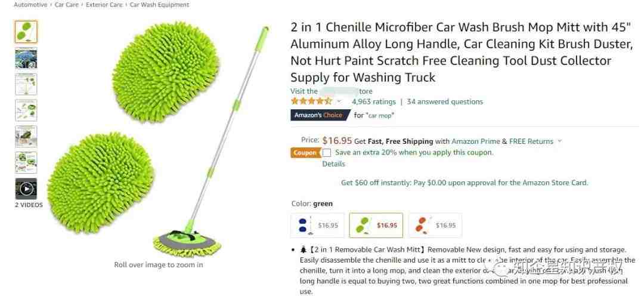Choose the green color swatch
This screenshot has height=296, width=644.
click(x=376, y=226)
